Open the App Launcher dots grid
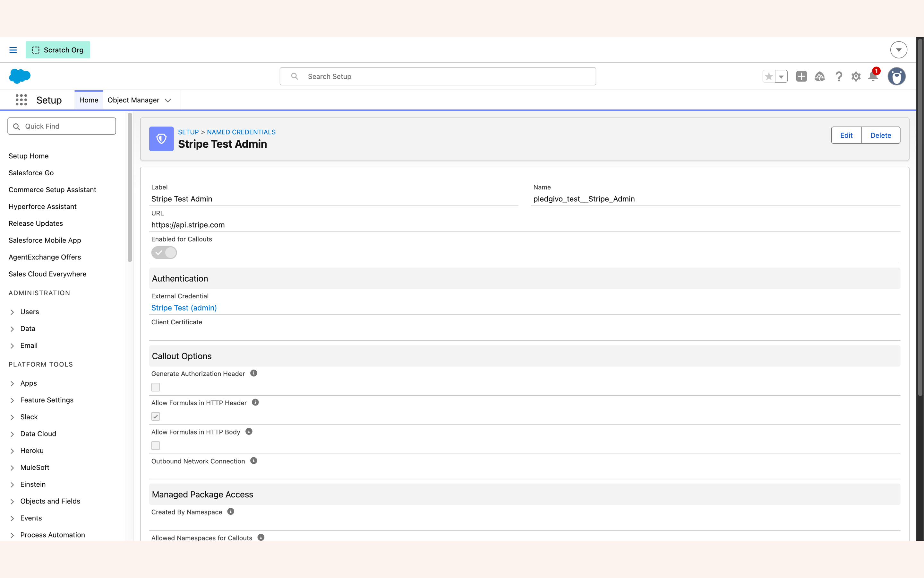Viewport: 924px width, 578px height. 21,100
